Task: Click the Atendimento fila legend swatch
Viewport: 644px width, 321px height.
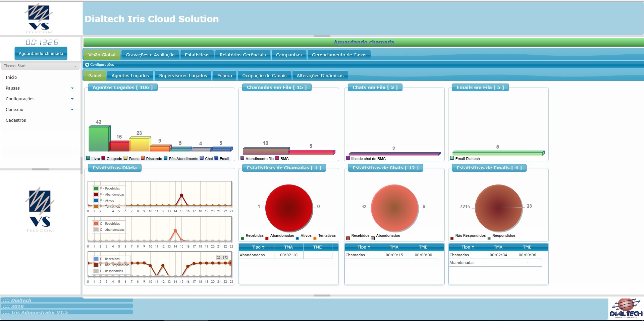Action: [242, 158]
